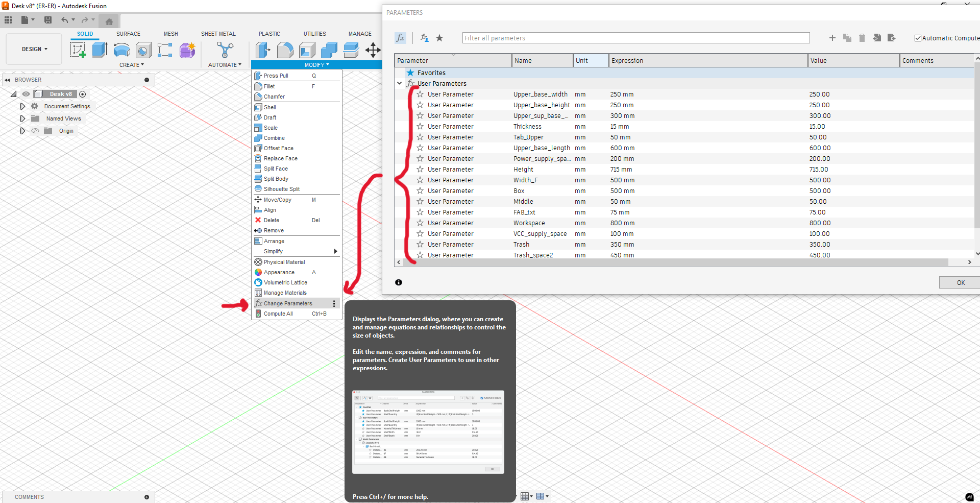The height and width of the screenshot is (503, 980).
Task: Click the Unit column header
Action: click(591, 60)
